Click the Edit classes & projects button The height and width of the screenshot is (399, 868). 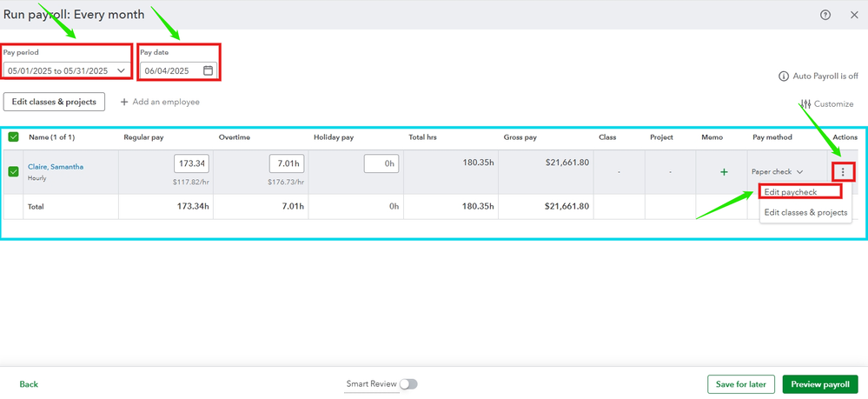coord(54,102)
